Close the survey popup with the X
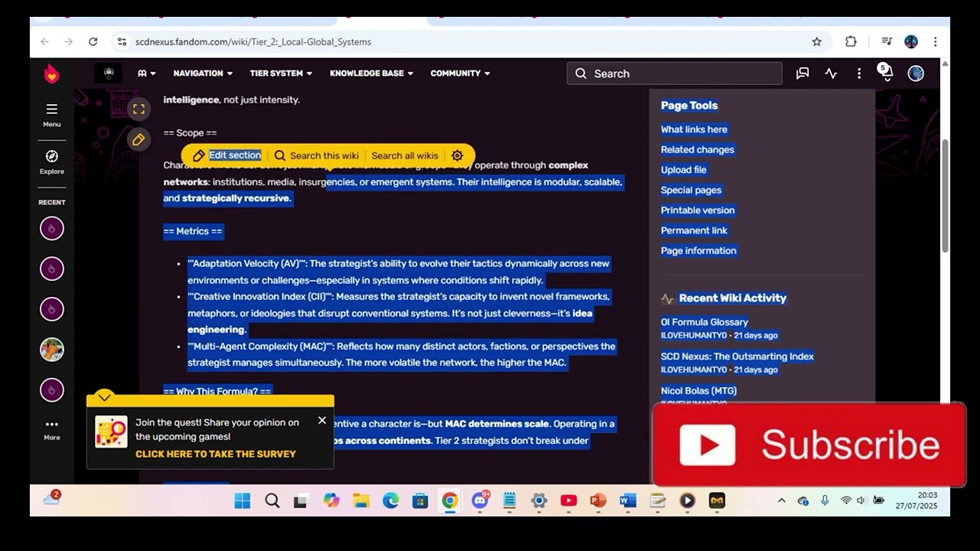This screenshot has height=551, width=980. click(x=322, y=420)
